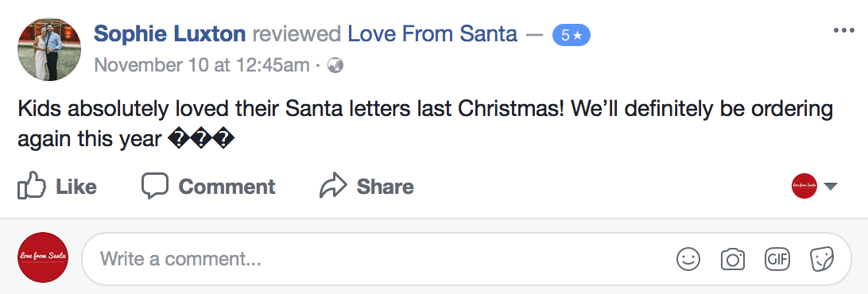The width and height of the screenshot is (868, 294).
Task: Click the review text about Santa letters
Action: coord(425,124)
